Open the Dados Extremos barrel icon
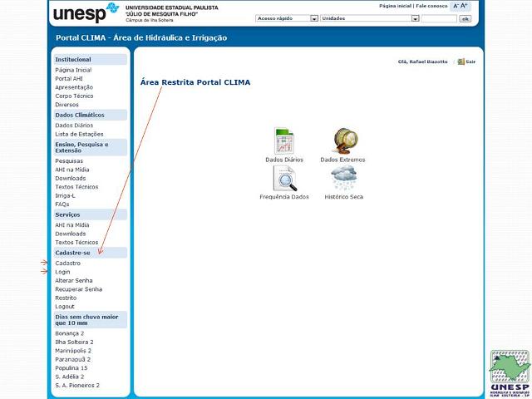The width and height of the screenshot is (532, 399). point(343,140)
